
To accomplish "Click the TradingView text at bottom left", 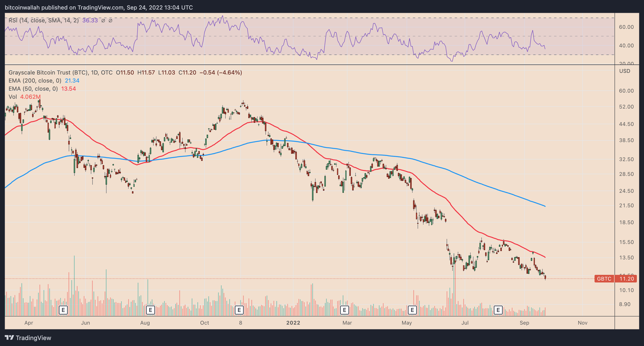I will click(33, 338).
